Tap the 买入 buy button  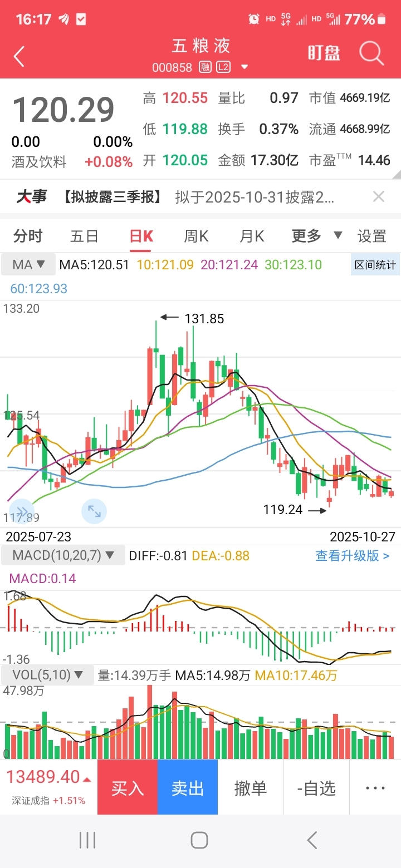(128, 787)
